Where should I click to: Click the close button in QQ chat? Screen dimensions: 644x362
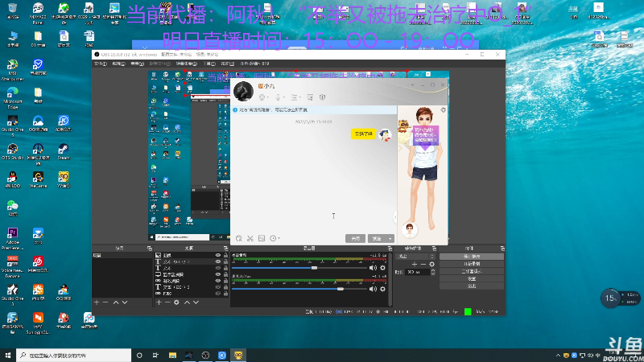355,238
